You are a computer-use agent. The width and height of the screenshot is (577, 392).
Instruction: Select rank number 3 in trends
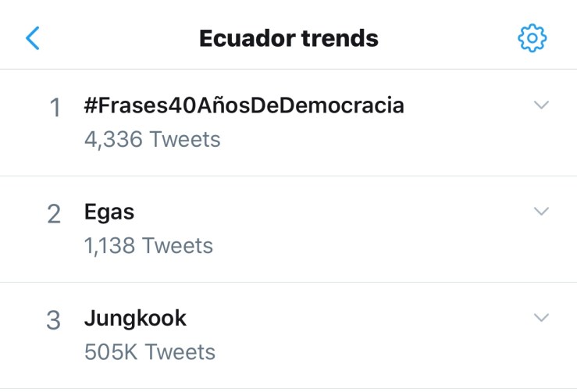[54, 320]
